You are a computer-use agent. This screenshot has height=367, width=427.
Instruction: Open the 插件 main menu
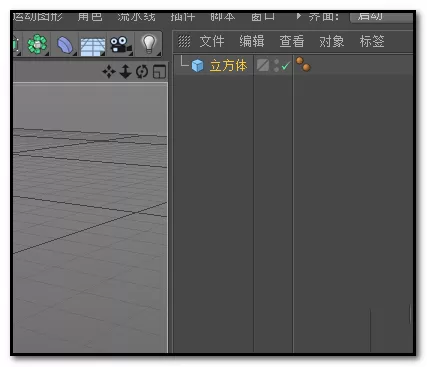click(x=183, y=16)
